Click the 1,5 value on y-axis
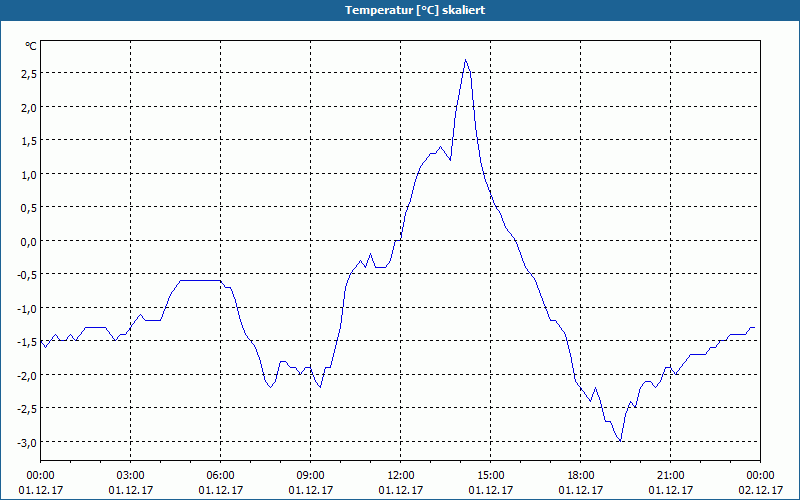Image resolution: width=800 pixels, height=500 pixels. [x=30, y=141]
